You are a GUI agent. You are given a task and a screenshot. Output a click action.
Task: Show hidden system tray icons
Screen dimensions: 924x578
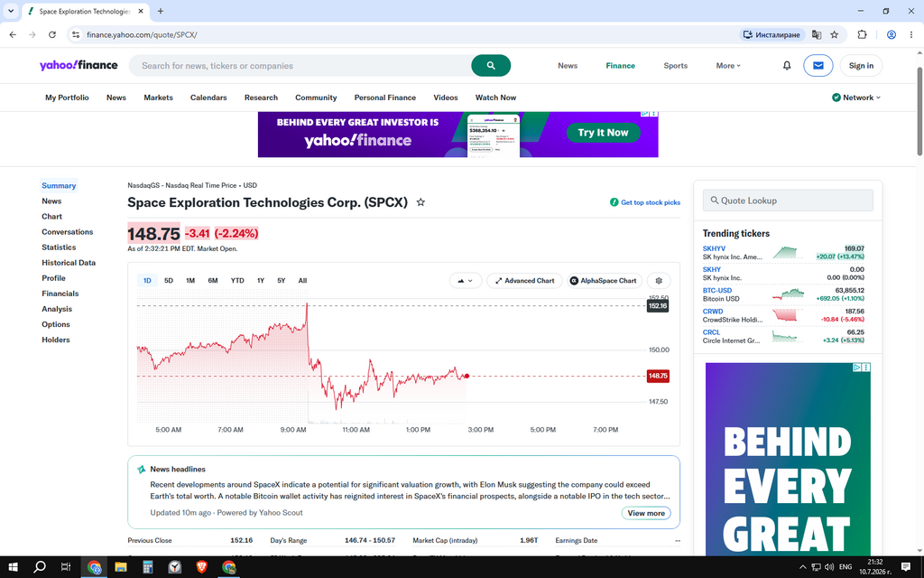802,567
